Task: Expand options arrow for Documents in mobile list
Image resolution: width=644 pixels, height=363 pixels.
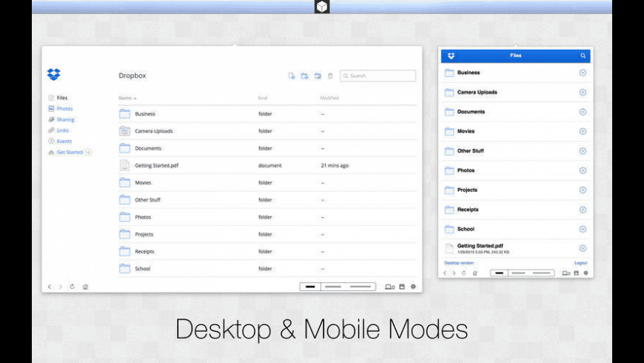Action: [583, 112]
